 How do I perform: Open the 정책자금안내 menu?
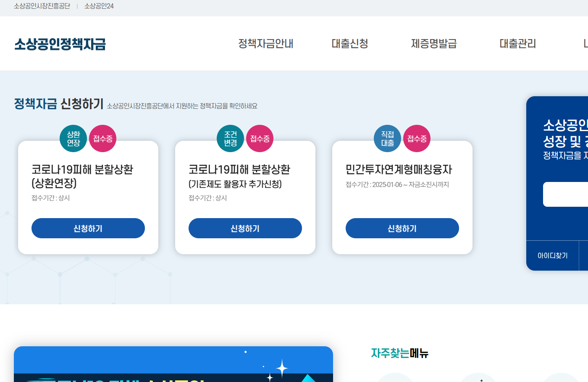pos(266,43)
